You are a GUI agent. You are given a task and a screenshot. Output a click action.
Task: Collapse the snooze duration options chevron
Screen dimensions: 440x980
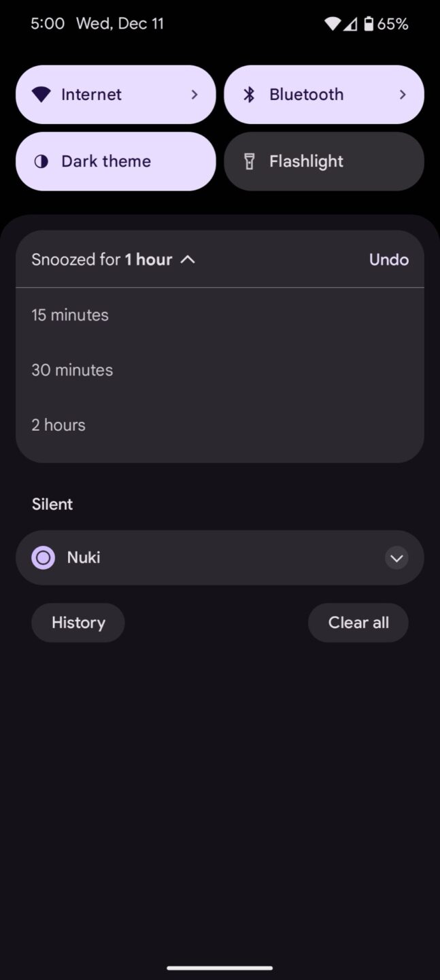coord(188,259)
